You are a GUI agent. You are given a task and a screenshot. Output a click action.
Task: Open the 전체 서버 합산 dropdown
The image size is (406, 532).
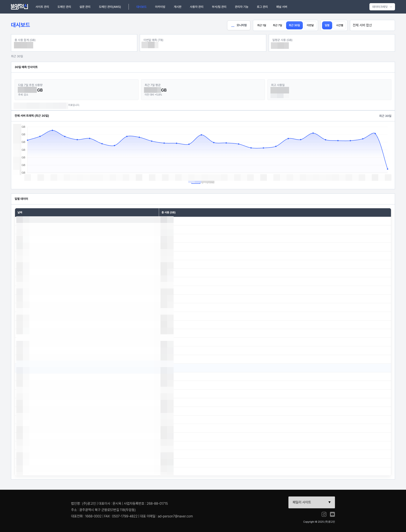pos(372,25)
